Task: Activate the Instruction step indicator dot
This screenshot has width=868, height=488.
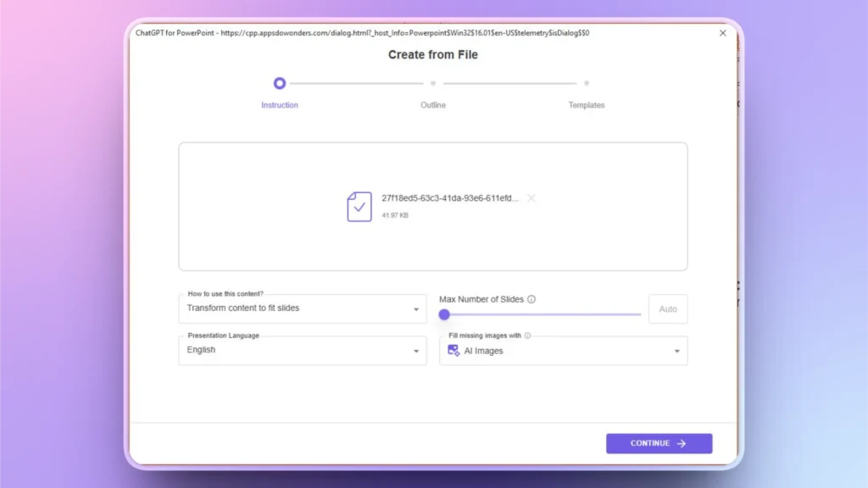Action: click(x=280, y=84)
